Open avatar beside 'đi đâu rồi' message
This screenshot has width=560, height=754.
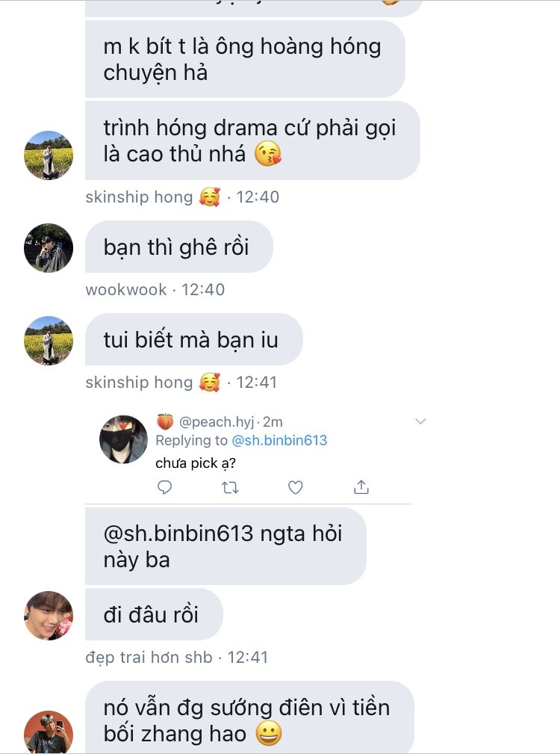(x=49, y=616)
